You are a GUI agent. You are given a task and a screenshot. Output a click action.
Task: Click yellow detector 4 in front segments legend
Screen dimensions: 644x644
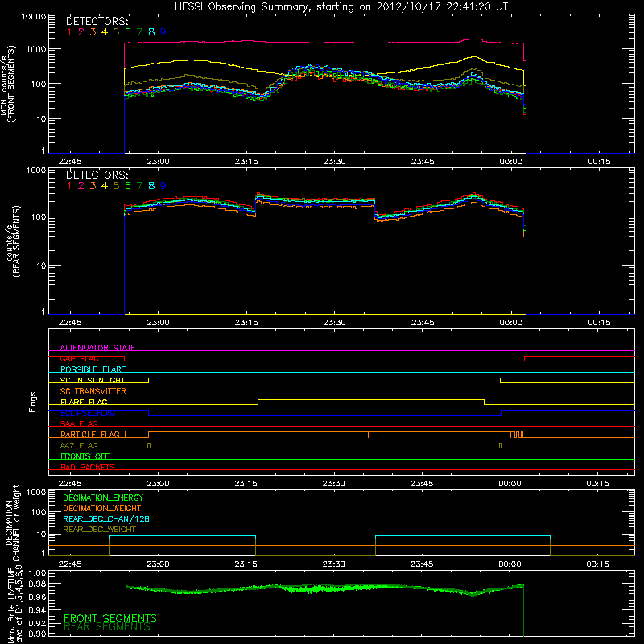[x=105, y=32]
